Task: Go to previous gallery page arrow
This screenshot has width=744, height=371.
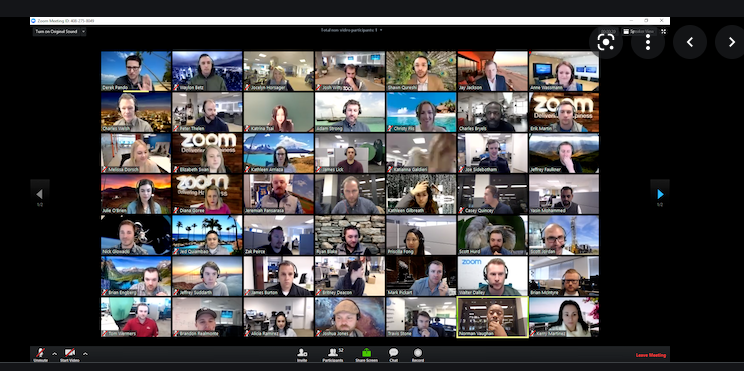Action: (39, 194)
